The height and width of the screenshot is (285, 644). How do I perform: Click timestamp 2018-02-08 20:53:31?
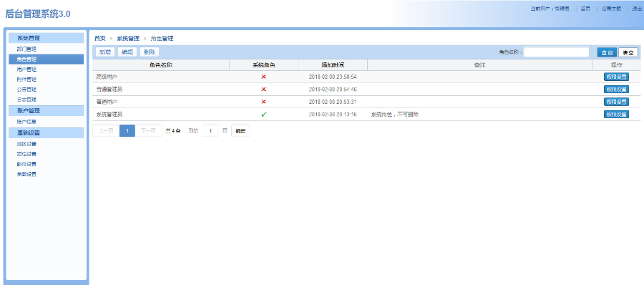(333, 102)
